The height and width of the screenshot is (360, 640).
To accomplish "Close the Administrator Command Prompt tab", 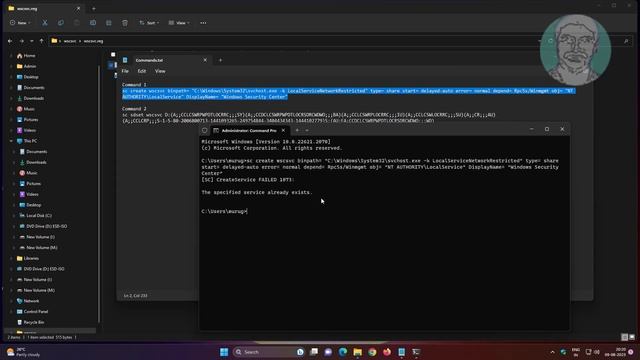I will click(x=283, y=130).
